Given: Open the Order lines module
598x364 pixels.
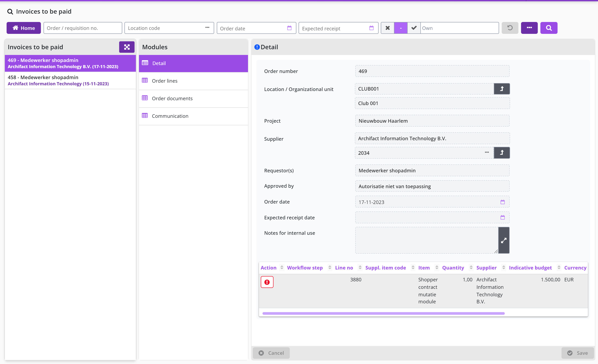Looking at the screenshot, I should coord(193,81).
